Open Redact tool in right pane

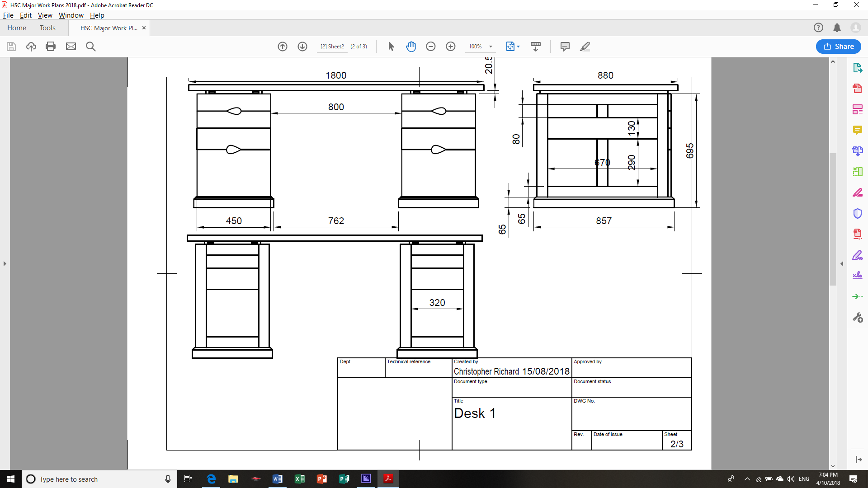click(x=857, y=192)
